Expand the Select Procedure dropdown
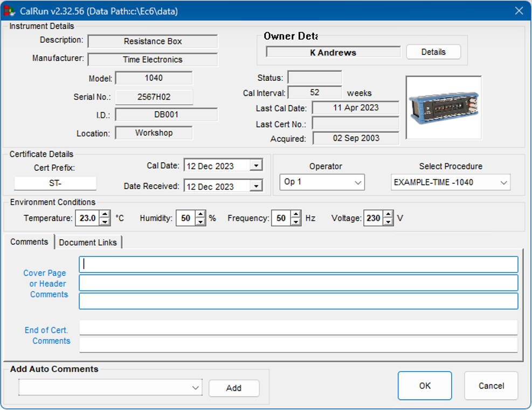The height and width of the screenshot is (410, 532). (x=503, y=183)
